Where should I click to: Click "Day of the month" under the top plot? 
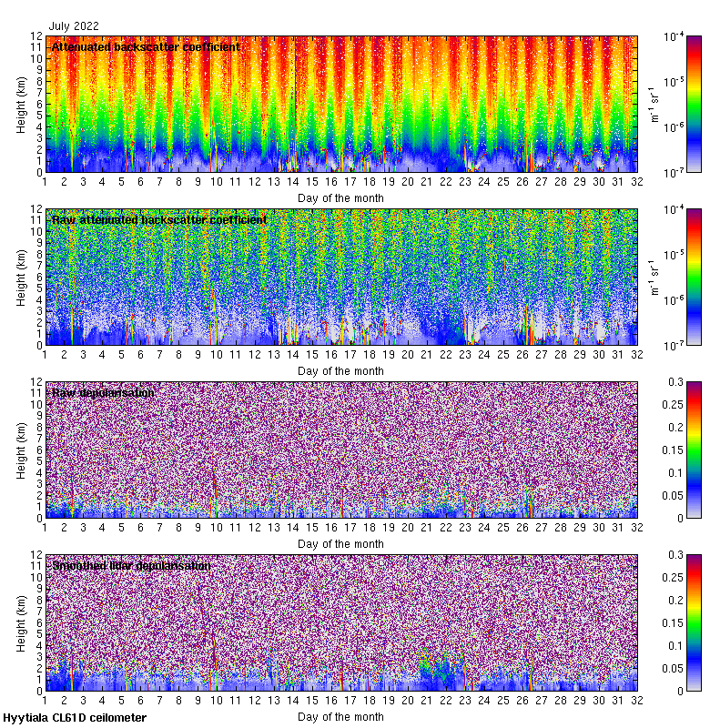[340, 197]
